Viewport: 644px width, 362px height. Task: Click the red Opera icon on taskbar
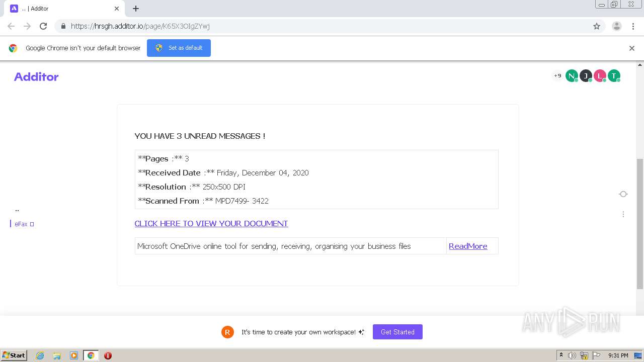point(108,355)
